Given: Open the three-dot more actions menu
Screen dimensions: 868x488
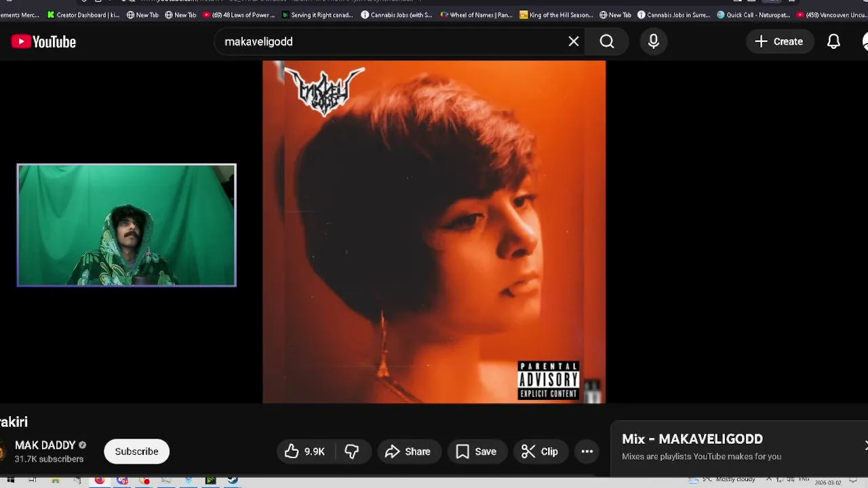Looking at the screenshot, I should coord(587,451).
